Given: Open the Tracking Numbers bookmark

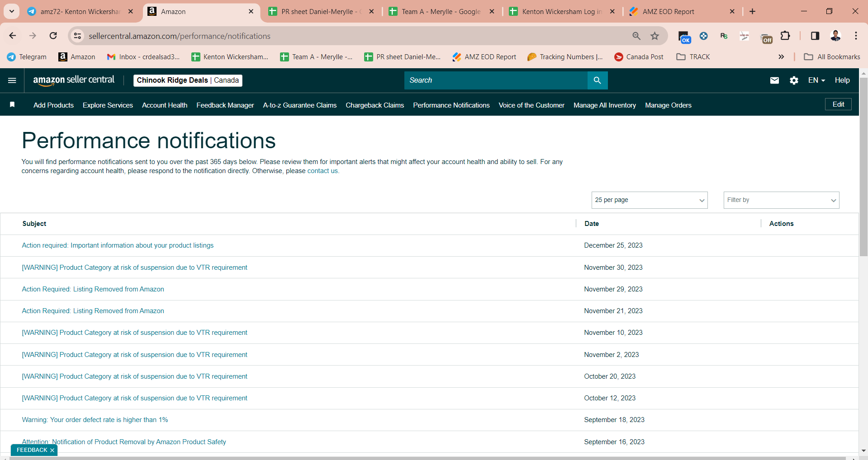Looking at the screenshot, I should pyautogui.click(x=565, y=57).
